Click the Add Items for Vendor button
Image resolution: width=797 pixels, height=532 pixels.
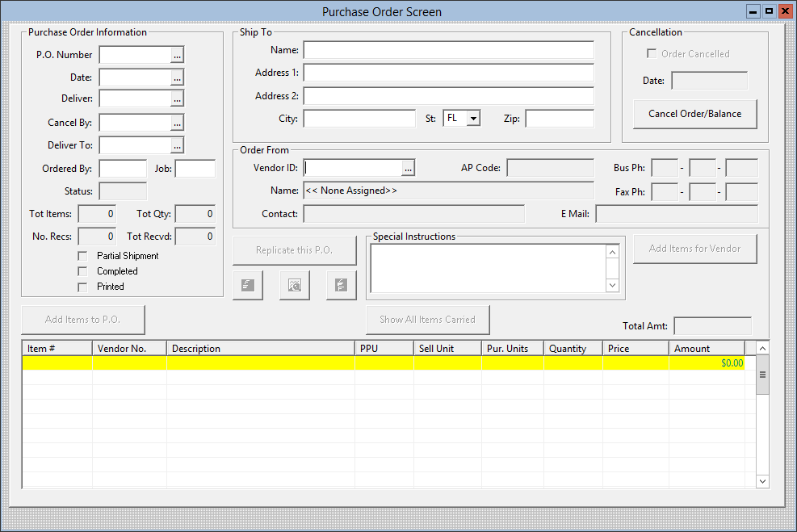[694, 249]
